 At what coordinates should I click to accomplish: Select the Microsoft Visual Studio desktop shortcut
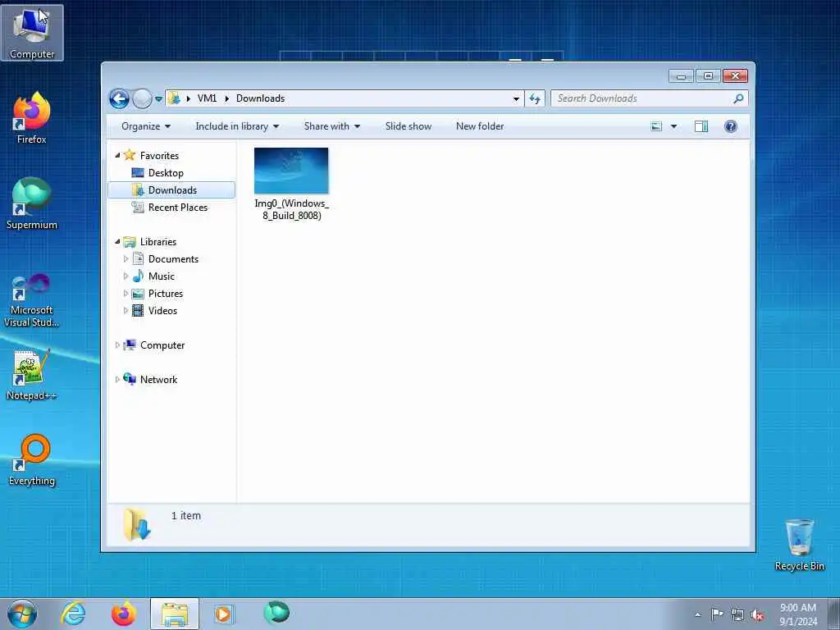(x=32, y=300)
